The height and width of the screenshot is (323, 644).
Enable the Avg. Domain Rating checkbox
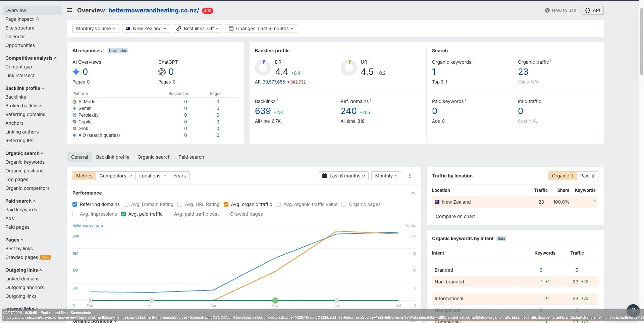coord(126,204)
